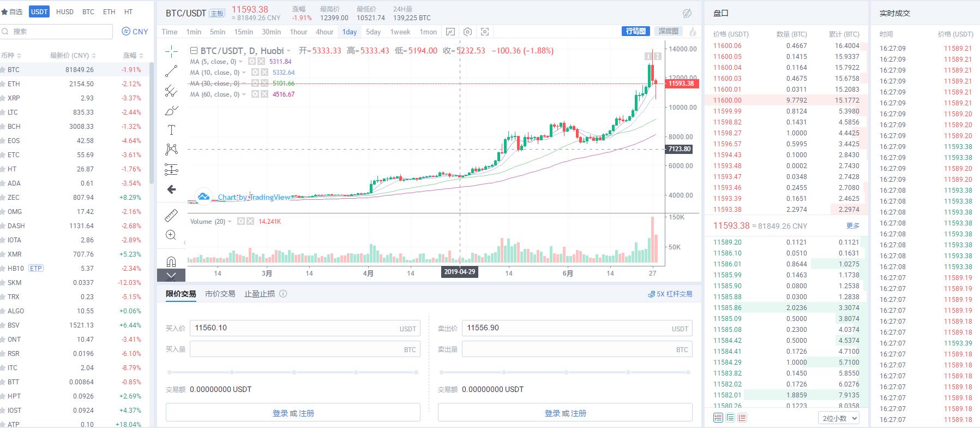
Task: Open the 5X 杠杆交易 margin trading link
Action: (x=670, y=294)
